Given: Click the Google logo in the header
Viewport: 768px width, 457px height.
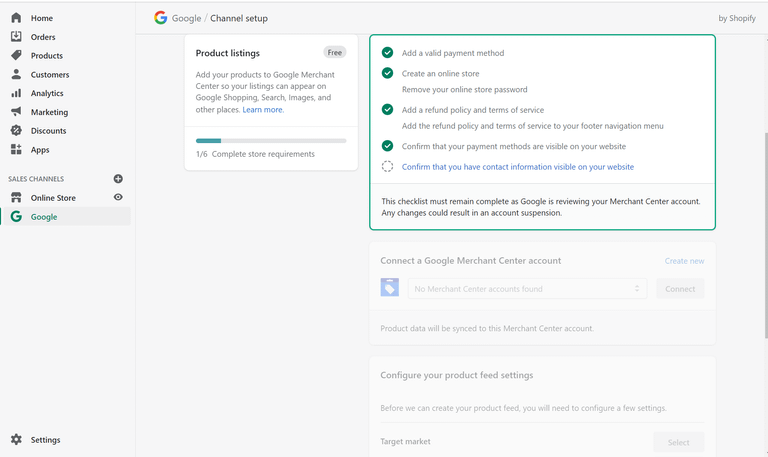Looking at the screenshot, I should 161,18.
